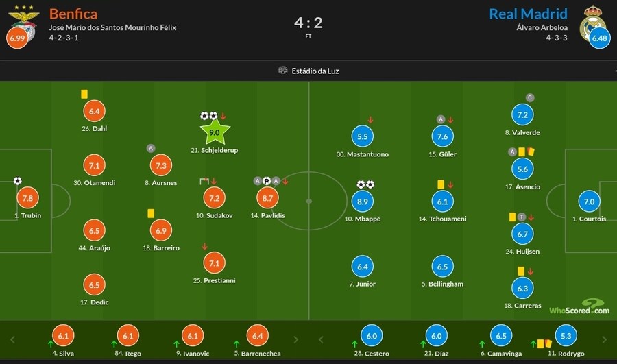The image size is (617, 364).
Task: Select substitute Rodrygo's 5.3 rating circle
Action: pyautogui.click(x=566, y=337)
